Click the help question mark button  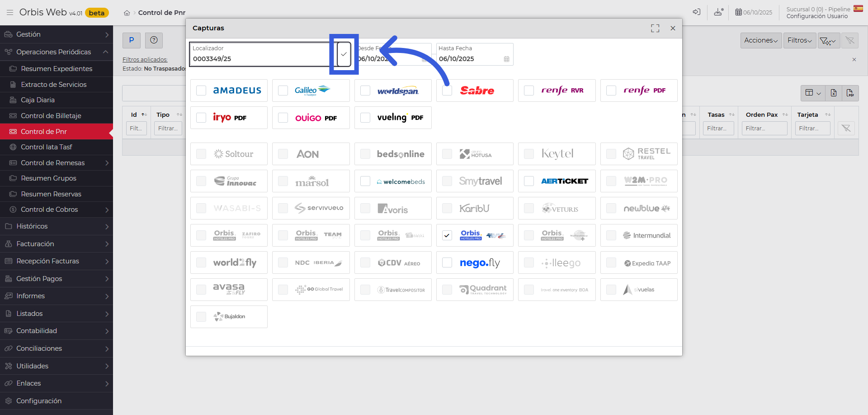[x=154, y=40]
